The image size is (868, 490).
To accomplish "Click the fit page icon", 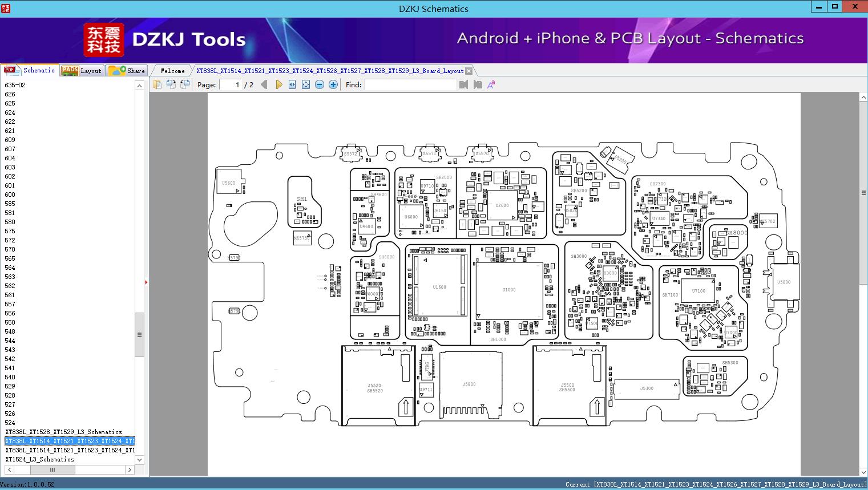I will pyautogui.click(x=306, y=84).
